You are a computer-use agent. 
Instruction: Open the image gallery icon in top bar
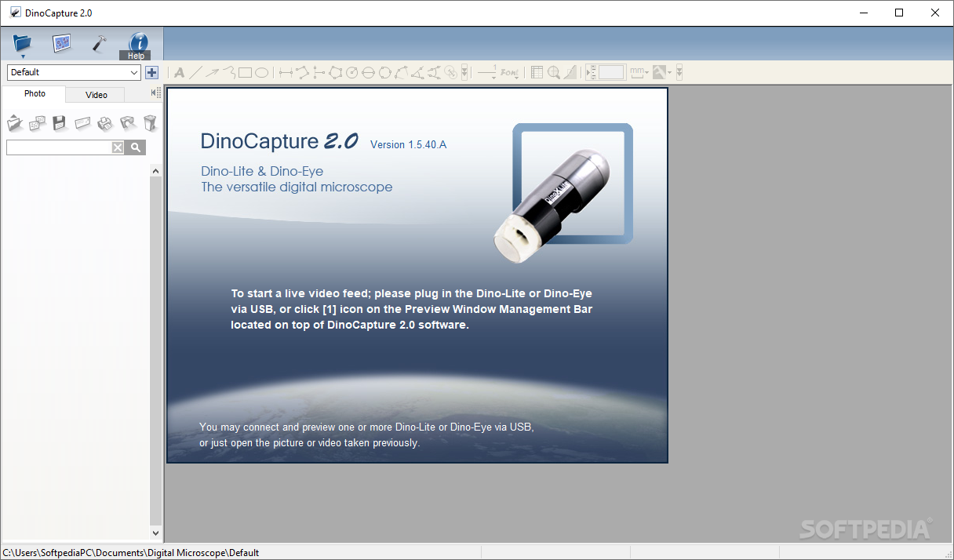61,42
